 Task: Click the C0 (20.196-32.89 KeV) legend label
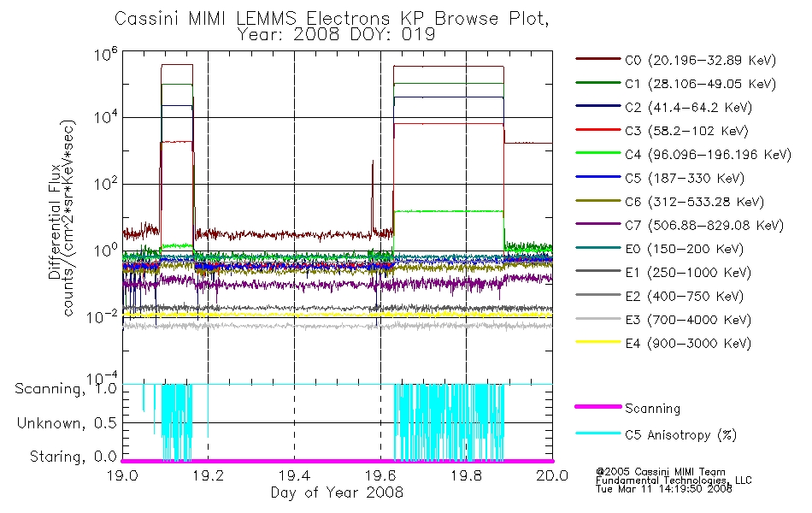click(x=700, y=61)
